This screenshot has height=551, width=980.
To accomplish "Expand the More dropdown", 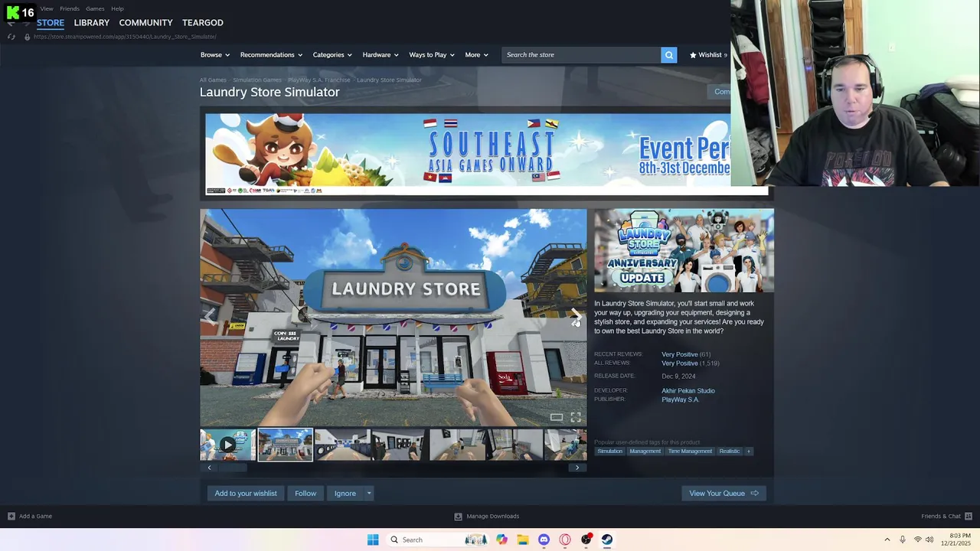I will 476,55.
